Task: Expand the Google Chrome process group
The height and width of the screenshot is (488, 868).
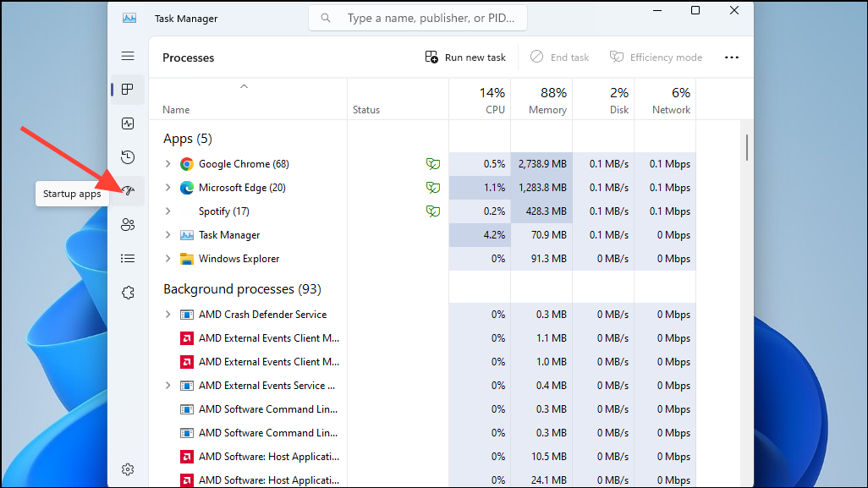Action: point(168,164)
